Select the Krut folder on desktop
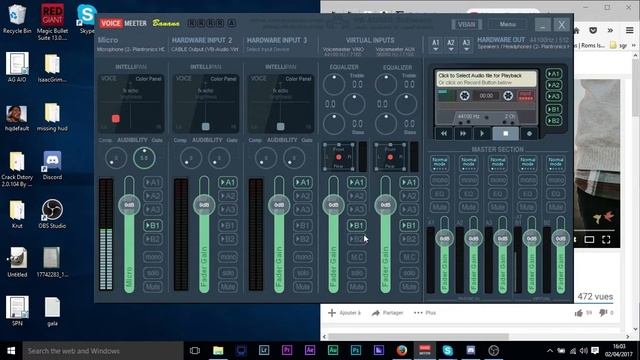The image size is (640, 360). pyautogui.click(x=17, y=213)
